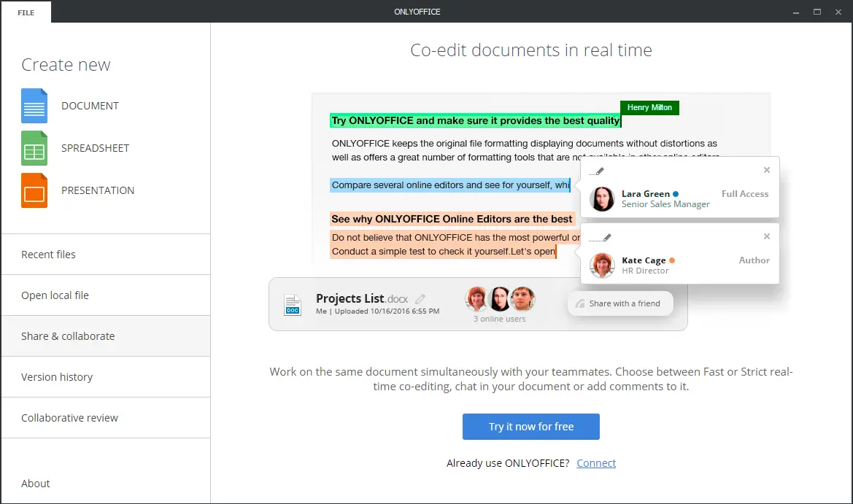Click the orange Presentation file icon

coord(34,190)
